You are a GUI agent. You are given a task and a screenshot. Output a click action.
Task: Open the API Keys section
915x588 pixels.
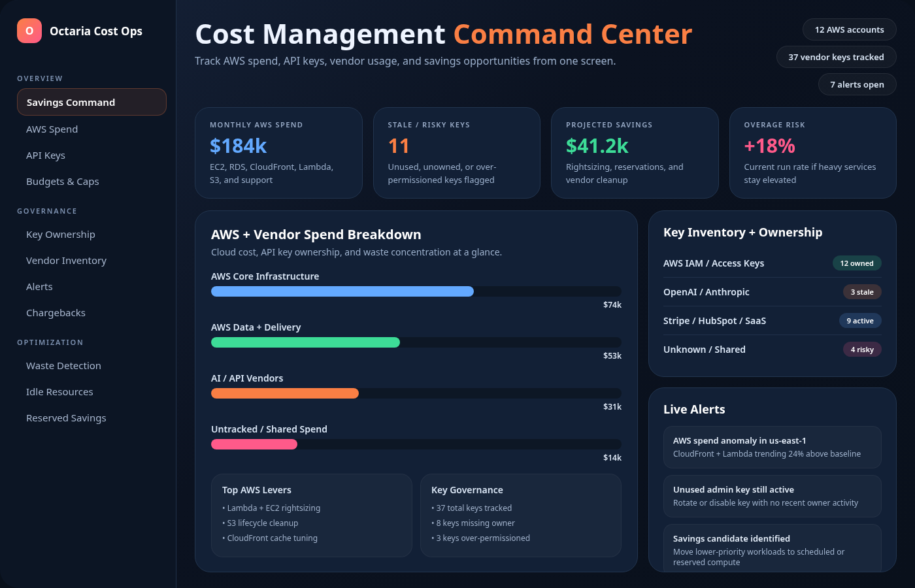45,155
